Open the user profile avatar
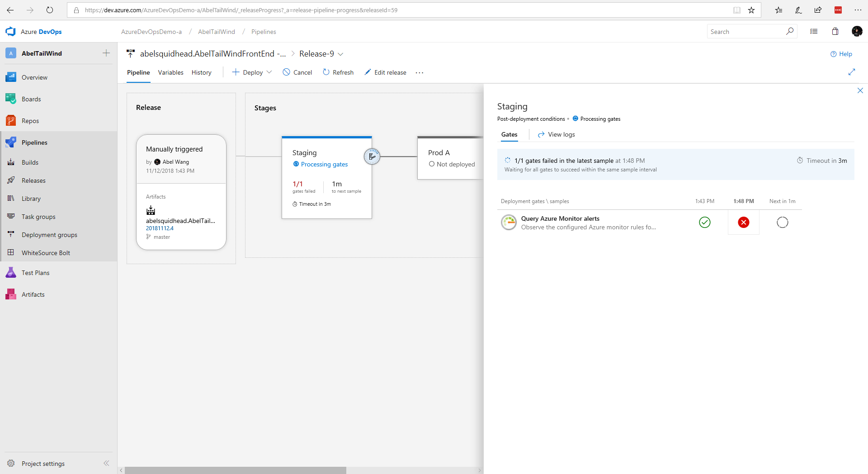This screenshot has height=474, width=868. (x=857, y=31)
